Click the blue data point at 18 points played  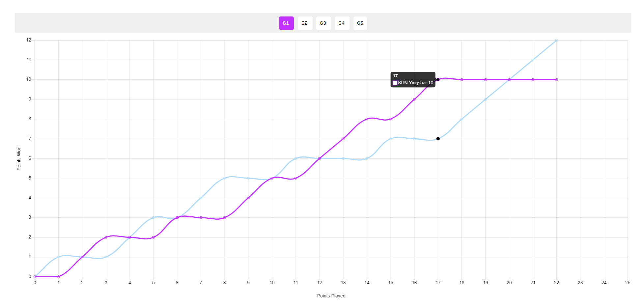(462, 119)
